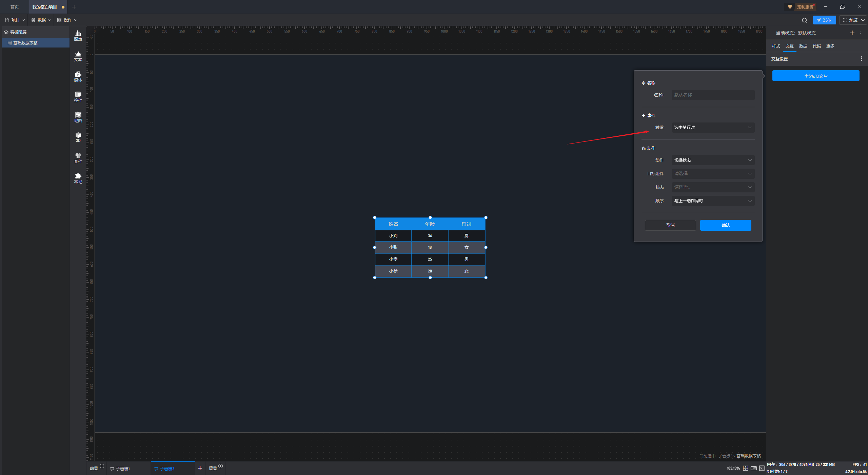Select the 地图 map components icon

click(x=78, y=117)
